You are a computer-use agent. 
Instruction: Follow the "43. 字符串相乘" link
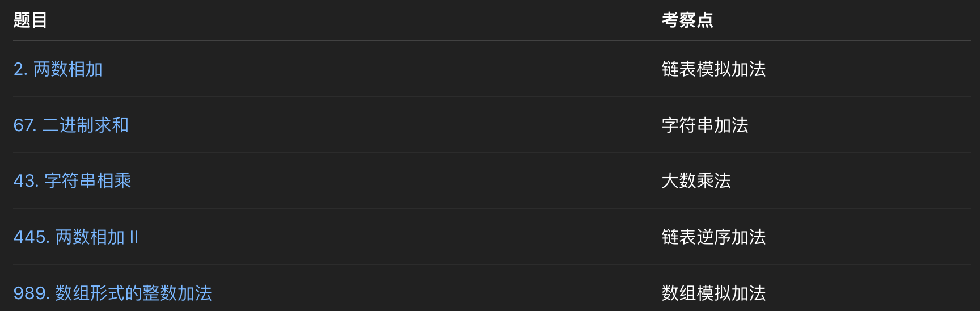(73, 181)
